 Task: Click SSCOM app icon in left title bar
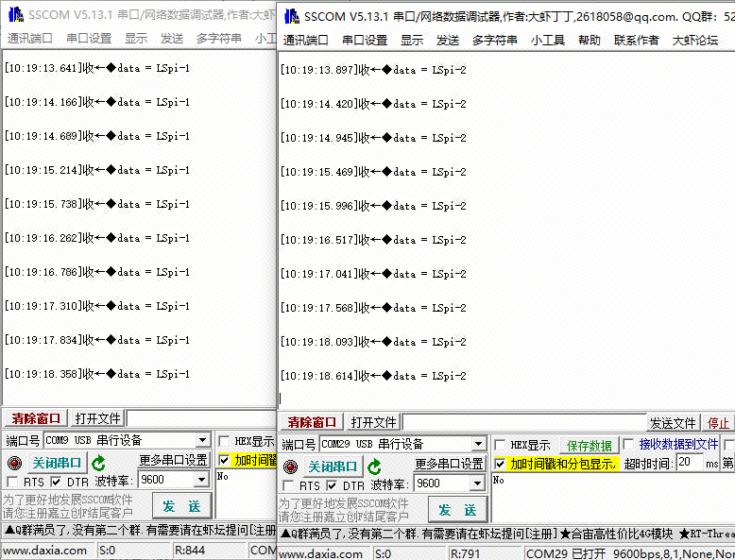pos(14,14)
